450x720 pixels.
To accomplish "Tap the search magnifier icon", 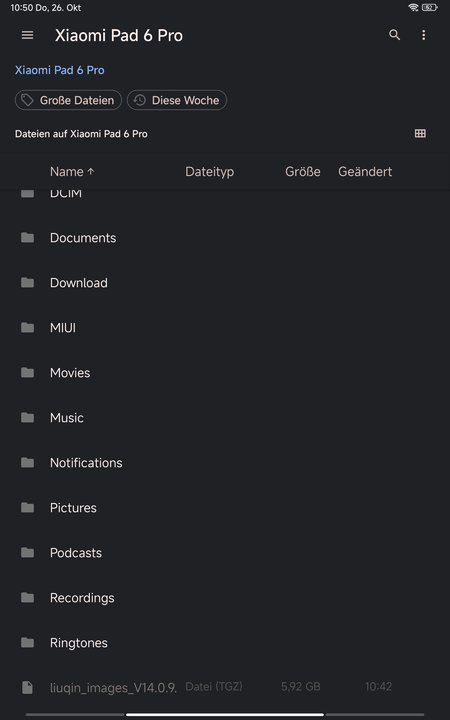I will coord(394,35).
